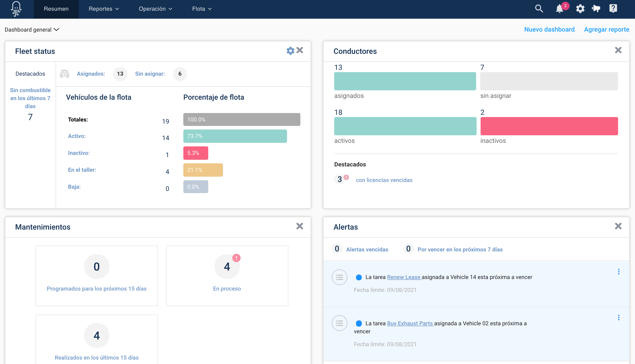The width and height of the screenshot is (635, 364).
Task: Switch to the Resumen tab
Action: [56, 9]
